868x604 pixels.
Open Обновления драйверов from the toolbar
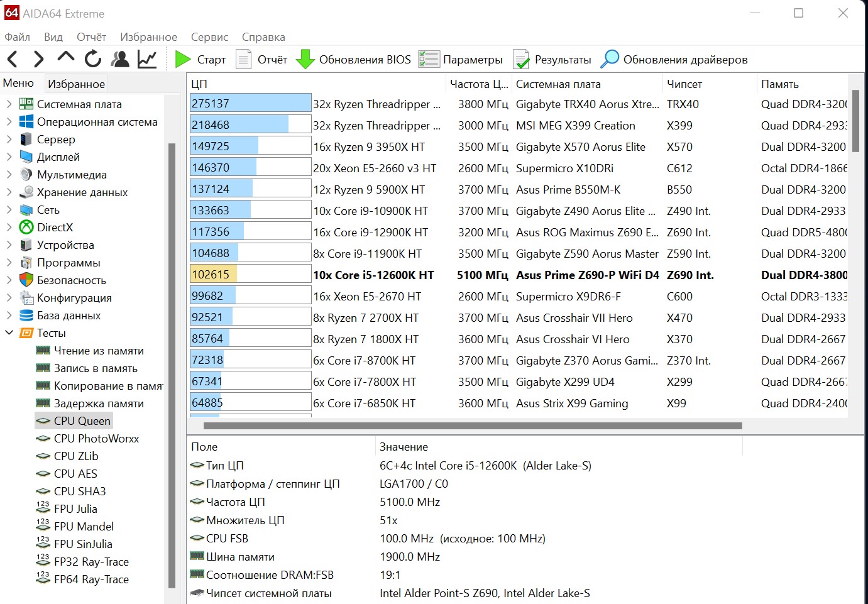[674, 60]
